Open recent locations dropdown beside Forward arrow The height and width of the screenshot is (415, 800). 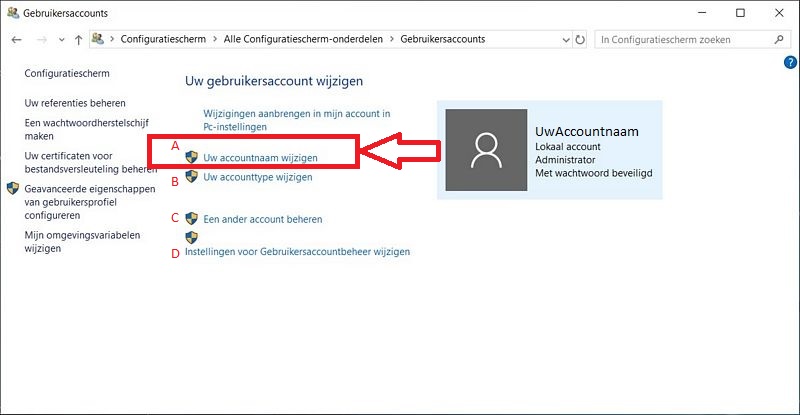click(x=61, y=40)
